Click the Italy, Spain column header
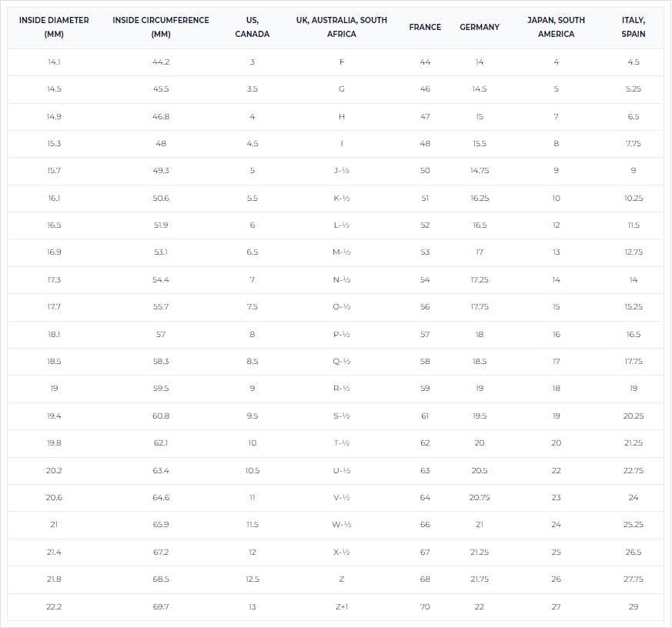 click(634, 27)
